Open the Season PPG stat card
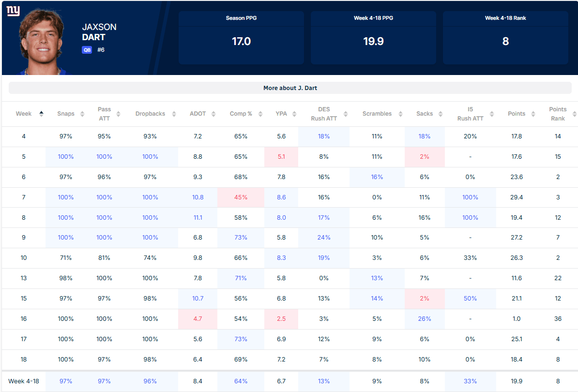The width and height of the screenshot is (578, 392). coord(242,38)
